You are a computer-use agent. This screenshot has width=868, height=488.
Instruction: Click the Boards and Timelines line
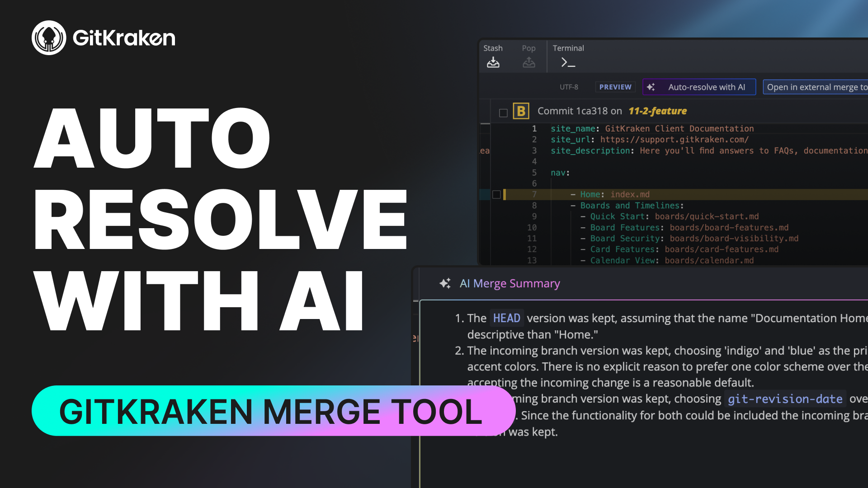tap(627, 206)
